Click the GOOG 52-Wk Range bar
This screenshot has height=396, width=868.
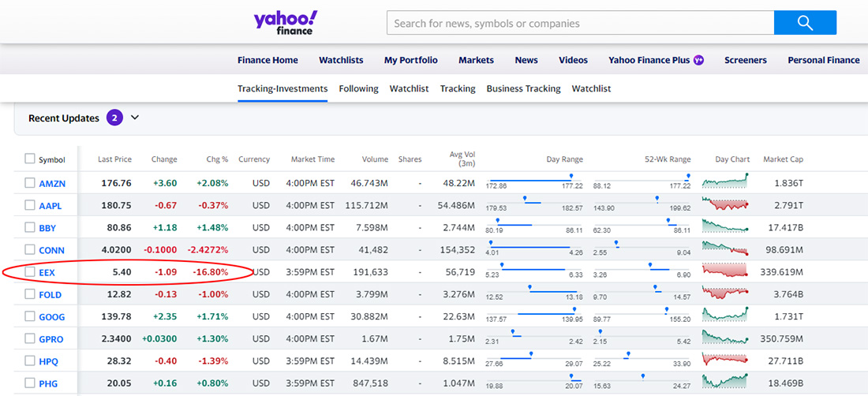pyautogui.click(x=642, y=315)
